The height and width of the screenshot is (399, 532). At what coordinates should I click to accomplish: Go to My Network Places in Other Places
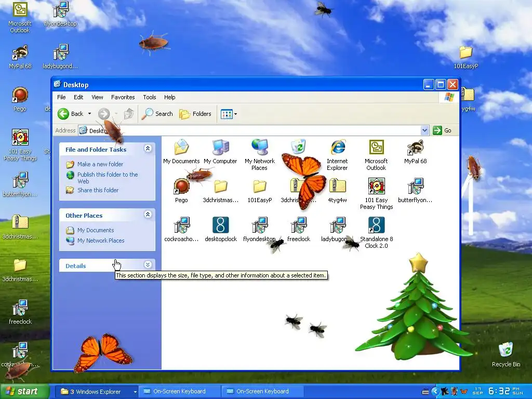(101, 241)
